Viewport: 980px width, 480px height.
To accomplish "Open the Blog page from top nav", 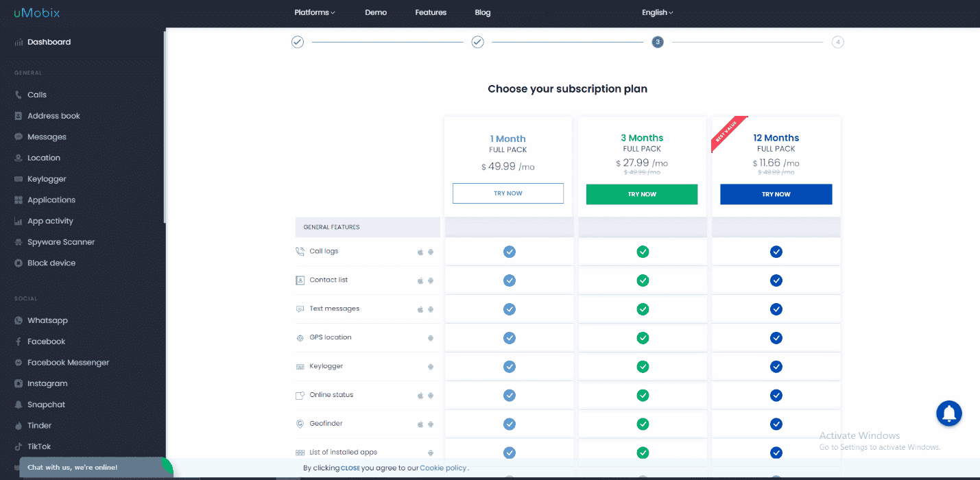I will click(483, 12).
